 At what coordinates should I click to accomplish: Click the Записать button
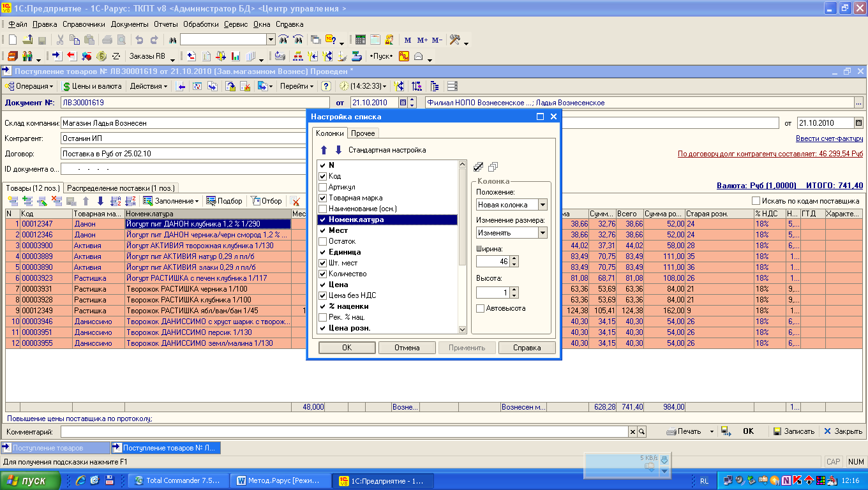coord(793,431)
